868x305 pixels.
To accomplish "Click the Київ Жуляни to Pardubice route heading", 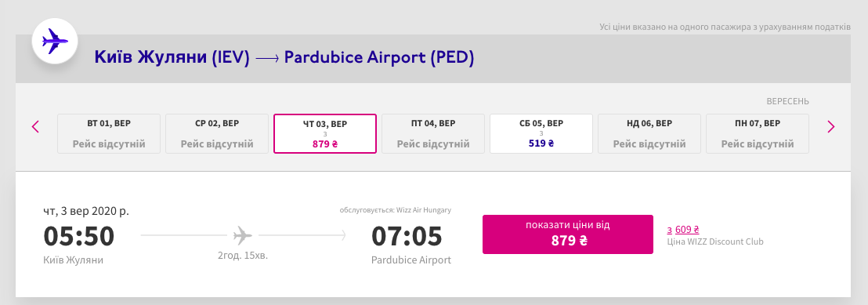I will coord(284,58).
